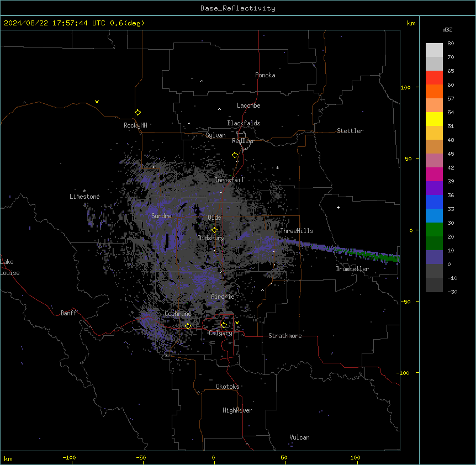Screen dimensions: 476x465
Task: Click the HighRiver label
Action: (237, 410)
